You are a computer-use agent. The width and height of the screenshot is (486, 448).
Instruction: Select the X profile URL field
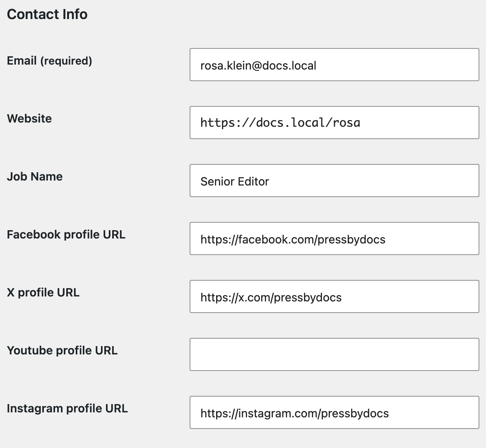point(334,296)
